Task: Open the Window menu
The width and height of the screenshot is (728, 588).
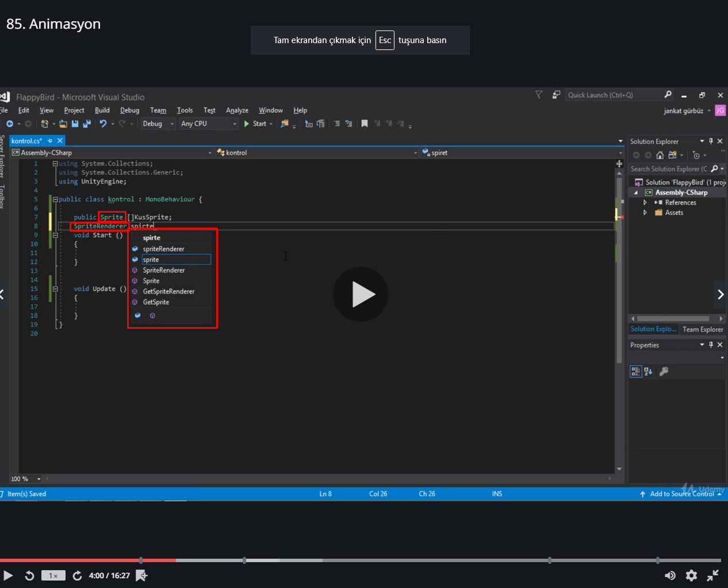Action: (271, 110)
